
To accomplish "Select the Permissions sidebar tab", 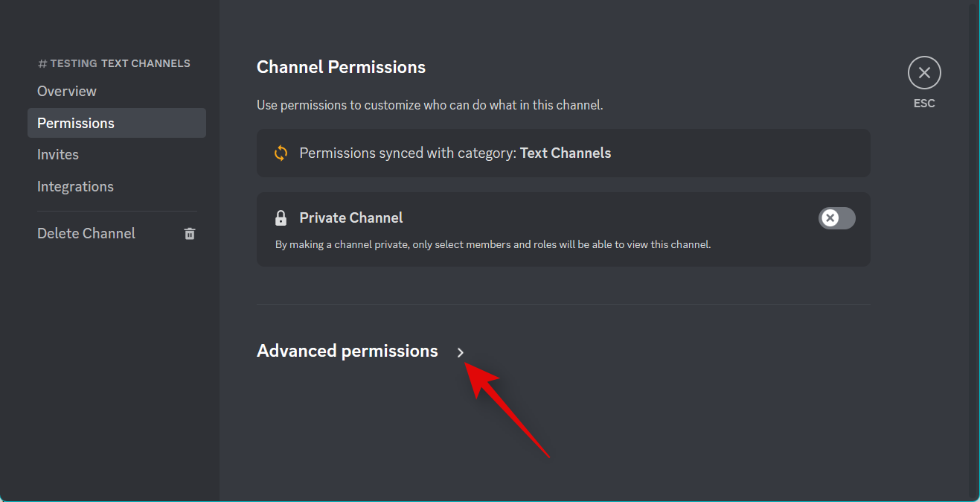I will (76, 123).
